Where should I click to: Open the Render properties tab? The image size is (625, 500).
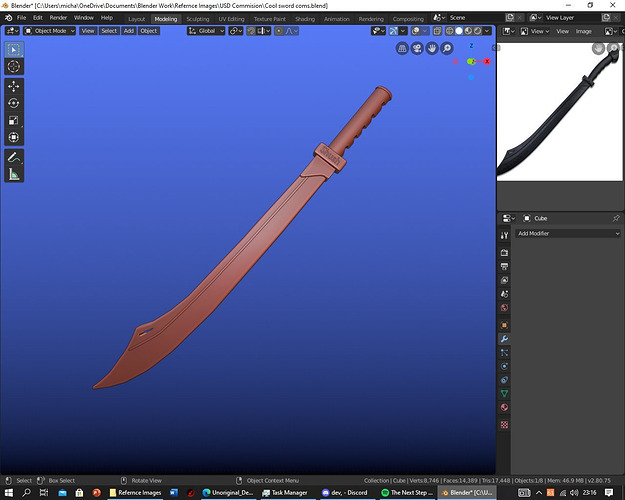(504, 253)
